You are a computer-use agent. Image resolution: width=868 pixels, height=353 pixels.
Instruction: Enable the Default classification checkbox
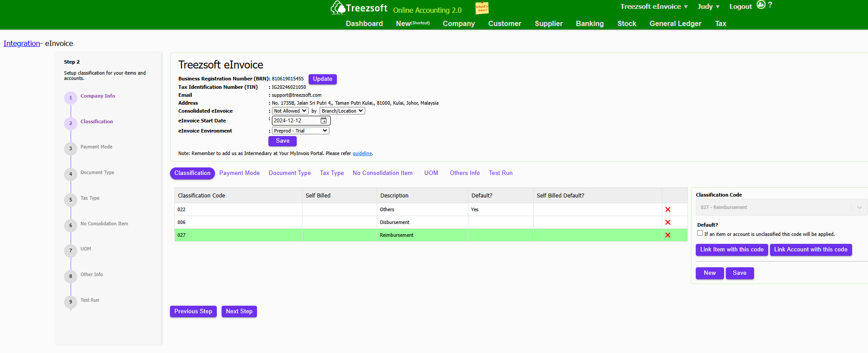point(700,233)
